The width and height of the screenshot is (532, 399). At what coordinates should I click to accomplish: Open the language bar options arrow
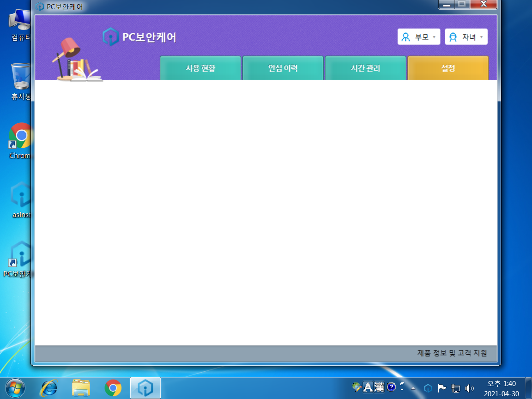[402, 389]
